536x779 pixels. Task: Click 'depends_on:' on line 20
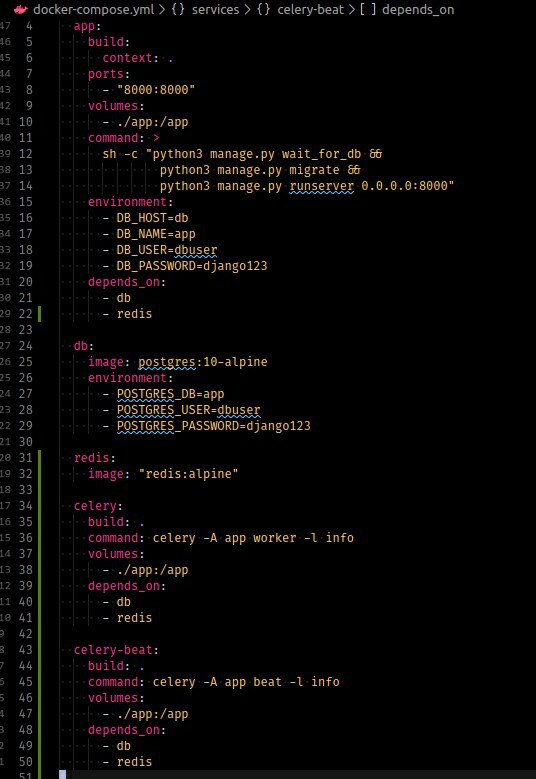[127, 282]
